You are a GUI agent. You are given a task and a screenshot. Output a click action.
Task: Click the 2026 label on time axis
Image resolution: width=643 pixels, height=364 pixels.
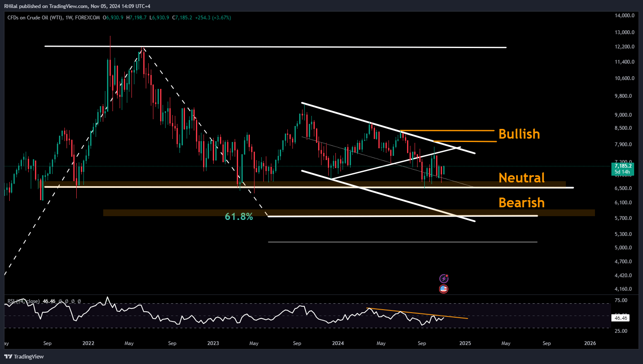(590, 343)
